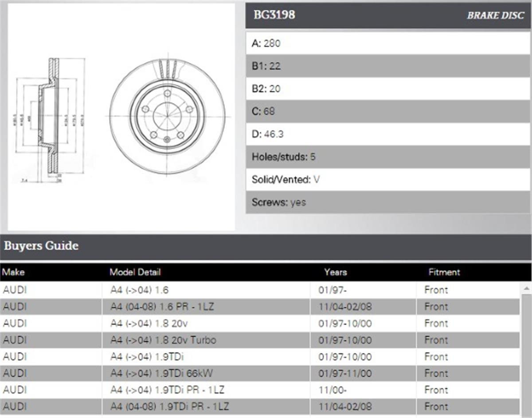The image size is (532, 418).
Task: Click years 11/04-02/08 in the 1.9TDi PR row
Action: click(363, 406)
